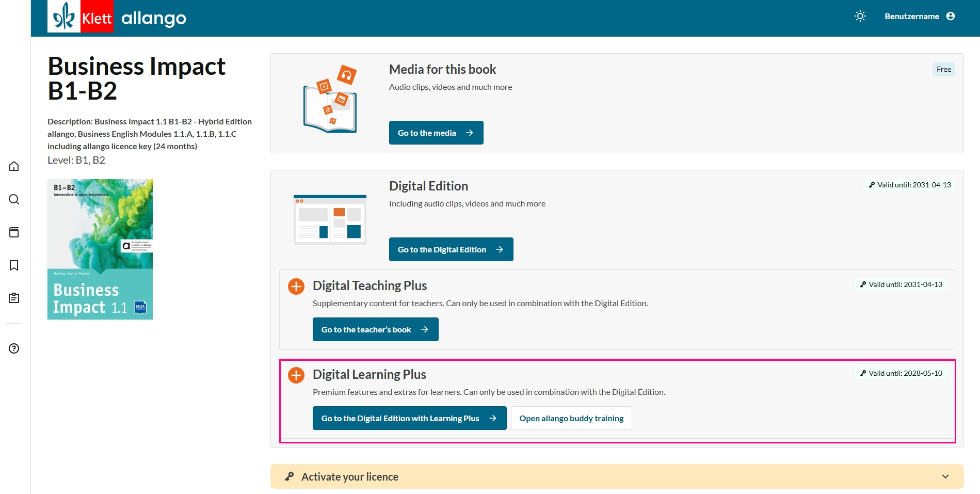
Task: Click the bookmark icon in the sidebar
Action: coord(14,265)
